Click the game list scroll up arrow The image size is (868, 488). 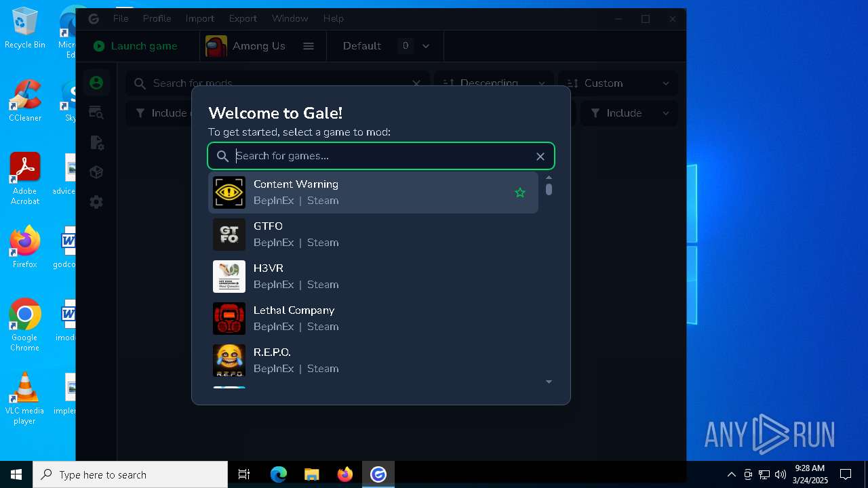549,178
